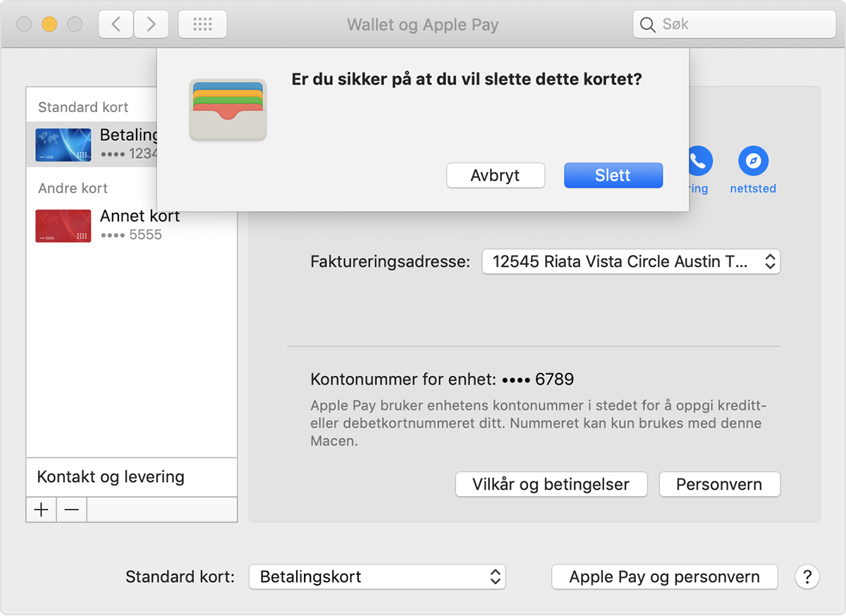This screenshot has width=846, height=616.
Task: Open Vilkår og betingelser
Action: (x=551, y=485)
